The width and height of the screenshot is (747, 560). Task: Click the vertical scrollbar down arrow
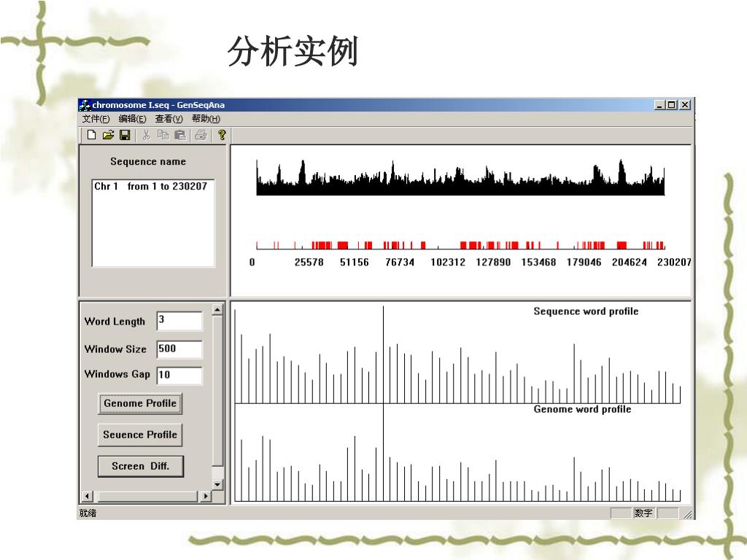tap(217, 485)
